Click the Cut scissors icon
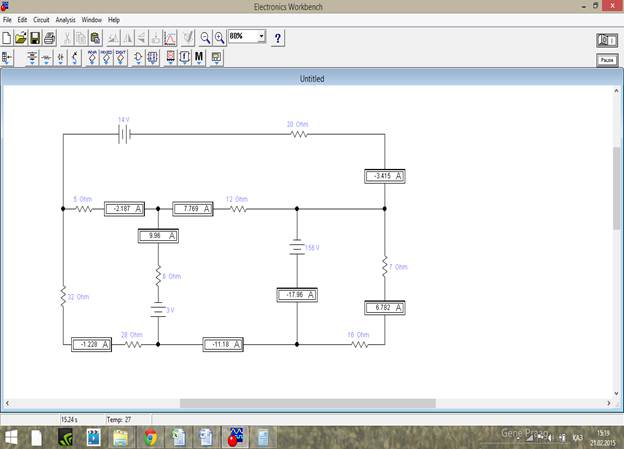This screenshot has width=624, height=449. point(67,38)
